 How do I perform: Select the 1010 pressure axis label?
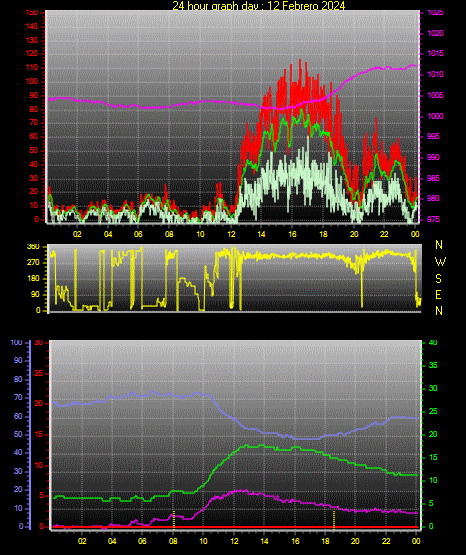(x=435, y=74)
